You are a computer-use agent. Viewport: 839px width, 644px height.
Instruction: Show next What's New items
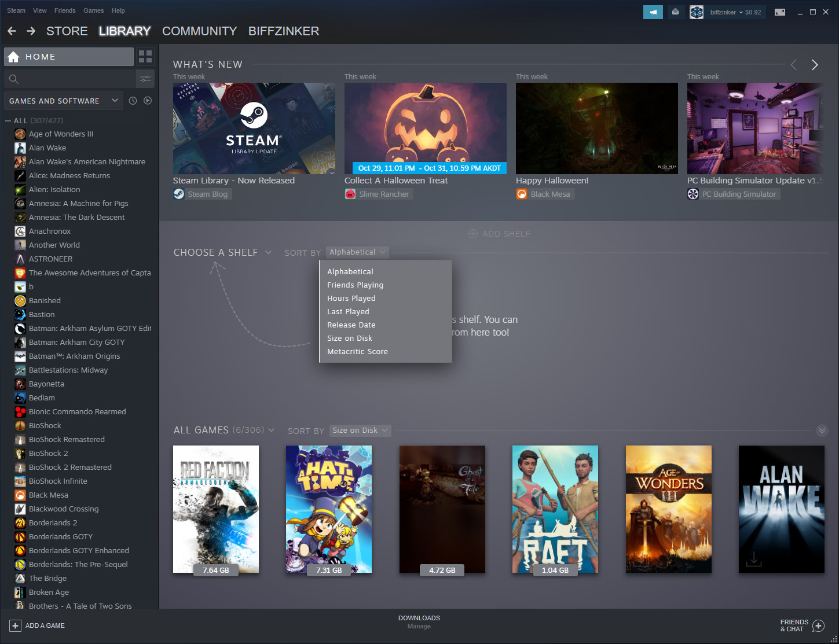[x=815, y=65]
